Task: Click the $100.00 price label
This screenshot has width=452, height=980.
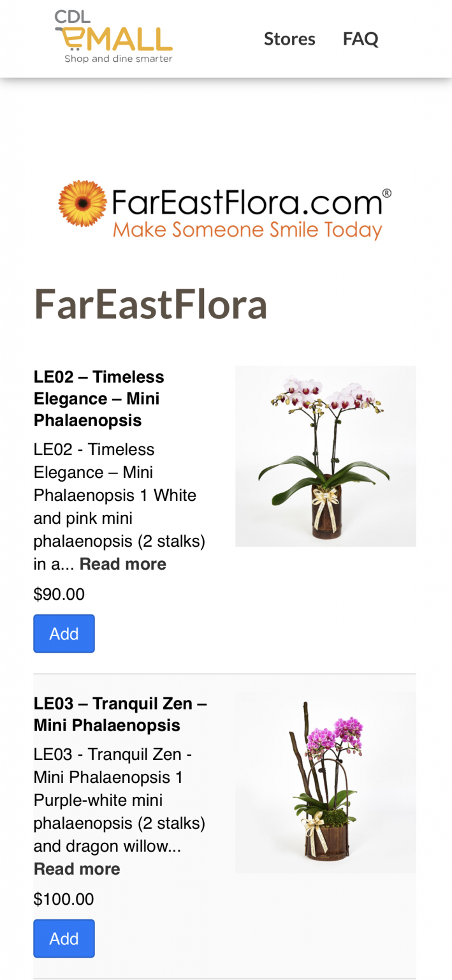Action: (x=64, y=900)
